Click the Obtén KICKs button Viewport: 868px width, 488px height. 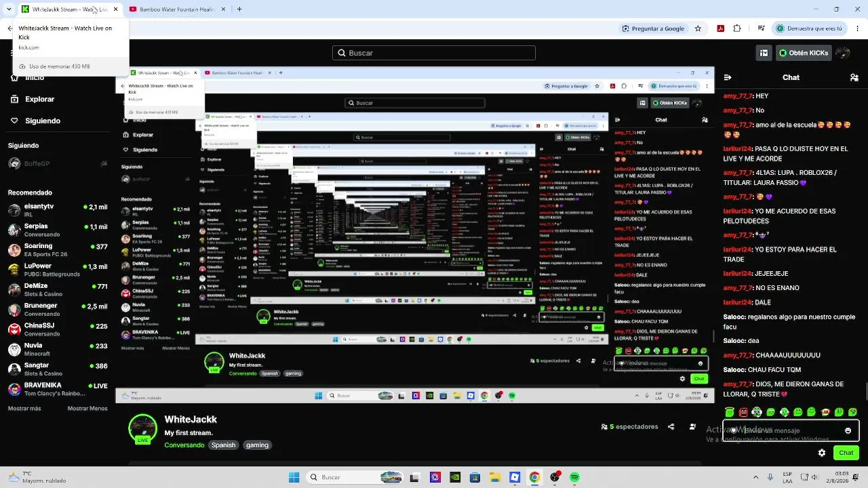pyautogui.click(x=803, y=53)
